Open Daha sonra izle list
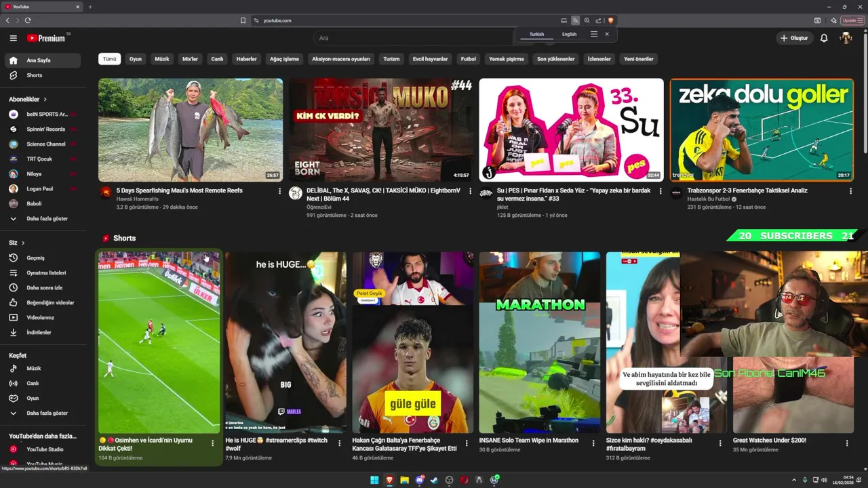 pyautogui.click(x=43, y=287)
